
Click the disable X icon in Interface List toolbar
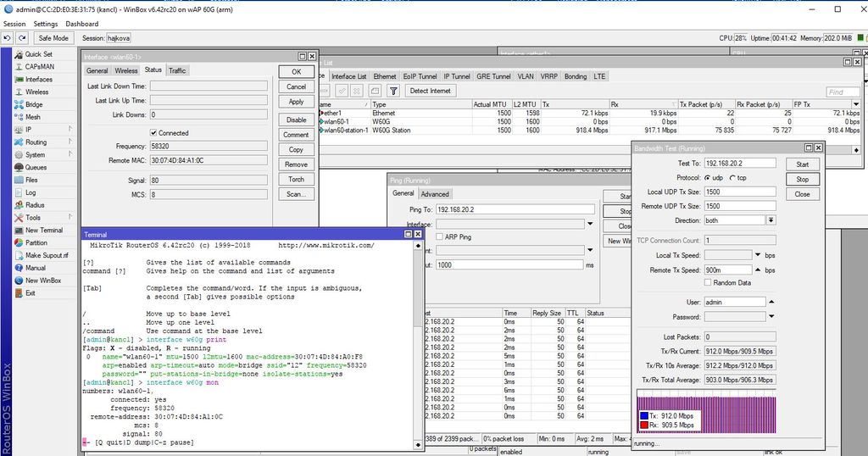point(357,91)
